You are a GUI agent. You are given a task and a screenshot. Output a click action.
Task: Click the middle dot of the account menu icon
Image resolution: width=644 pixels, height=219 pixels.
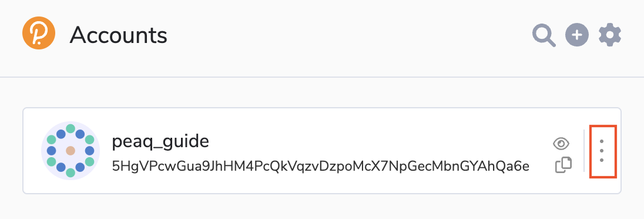click(x=602, y=151)
